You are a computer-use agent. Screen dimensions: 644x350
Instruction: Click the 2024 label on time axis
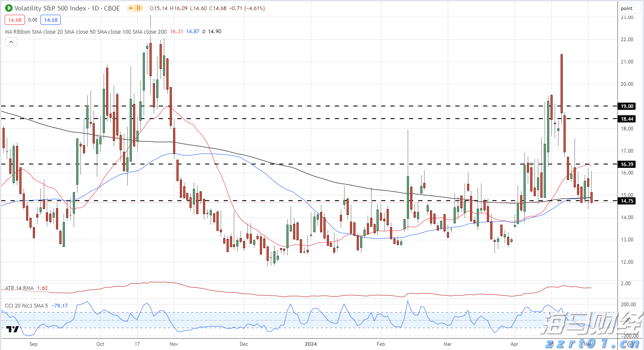point(311,344)
